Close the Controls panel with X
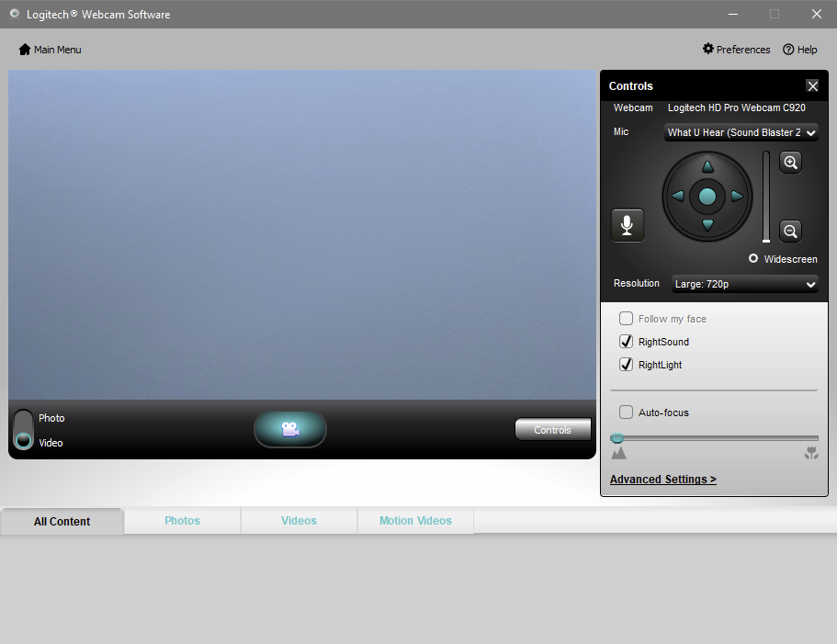 [x=812, y=86]
